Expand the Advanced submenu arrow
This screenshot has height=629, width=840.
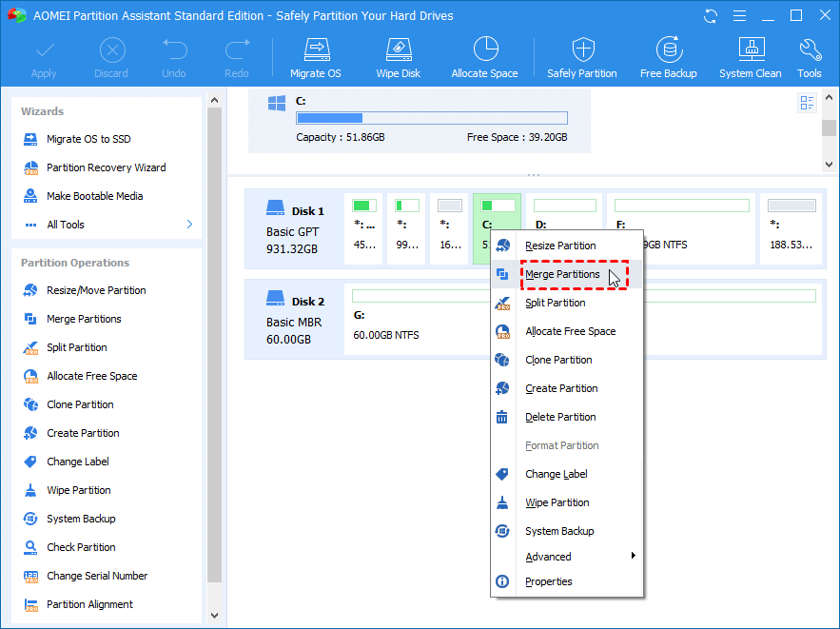tap(633, 556)
